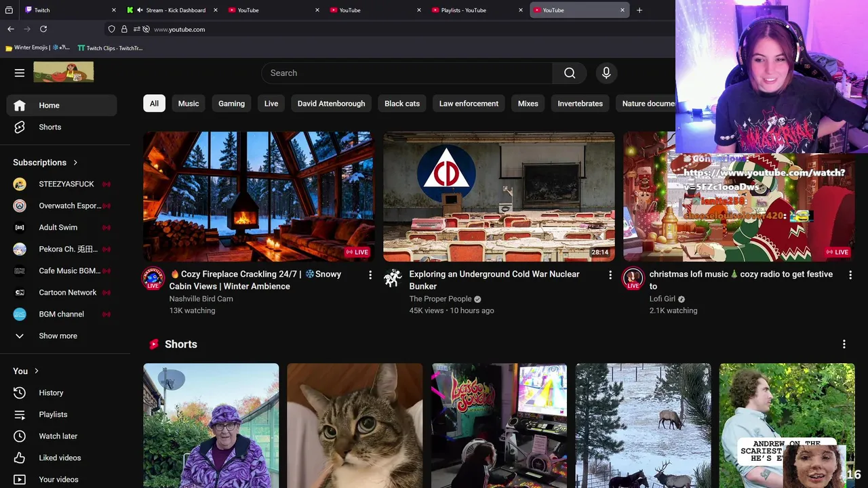The width and height of the screenshot is (868, 488).
Task: Open the tabby cat Short thumbnail
Action: pyautogui.click(x=355, y=426)
